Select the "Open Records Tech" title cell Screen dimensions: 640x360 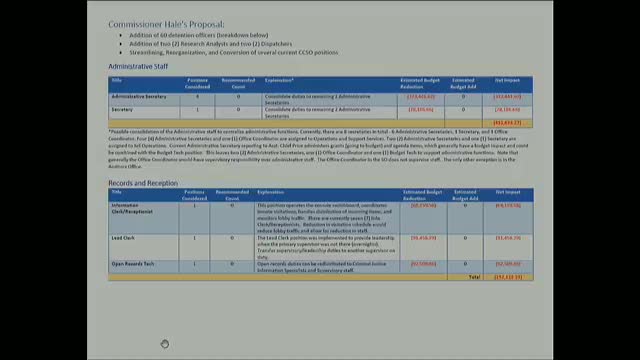tap(133, 264)
